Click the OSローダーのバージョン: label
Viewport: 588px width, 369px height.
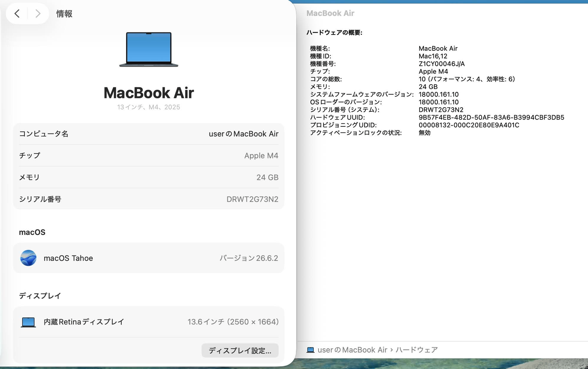tap(346, 102)
